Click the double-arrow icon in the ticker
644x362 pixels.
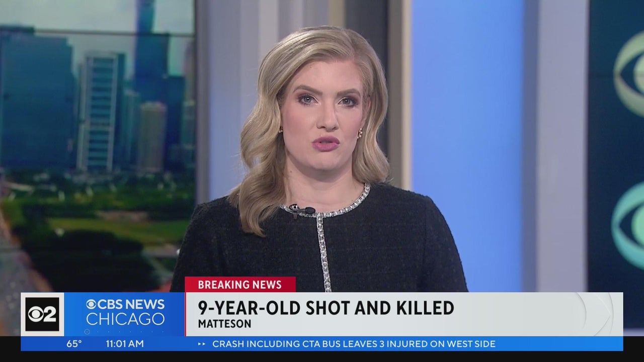[202, 344]
